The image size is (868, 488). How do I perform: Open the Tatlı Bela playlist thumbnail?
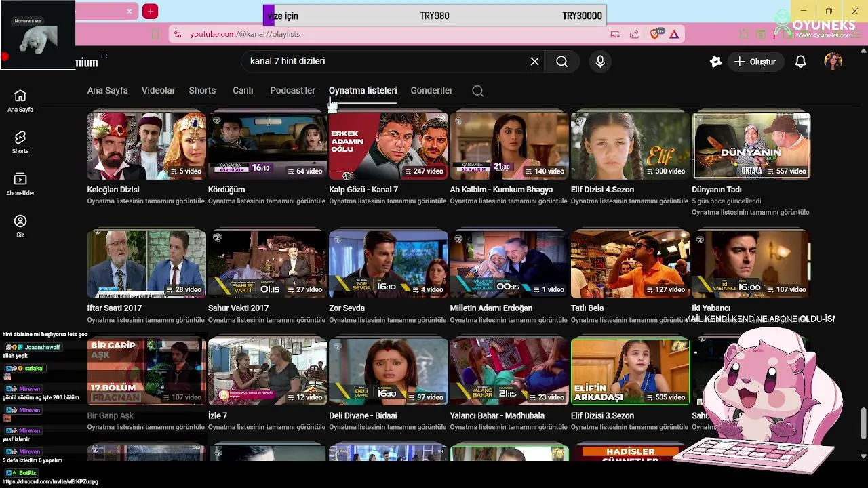point(630,264)
